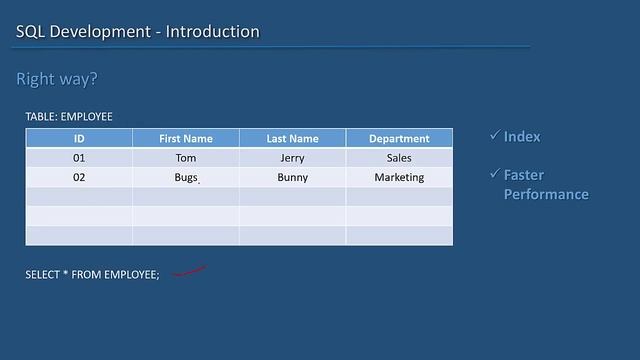Click the '01' ID cell
The height and width of the screenshot is (360, 640).
(79, 158)
